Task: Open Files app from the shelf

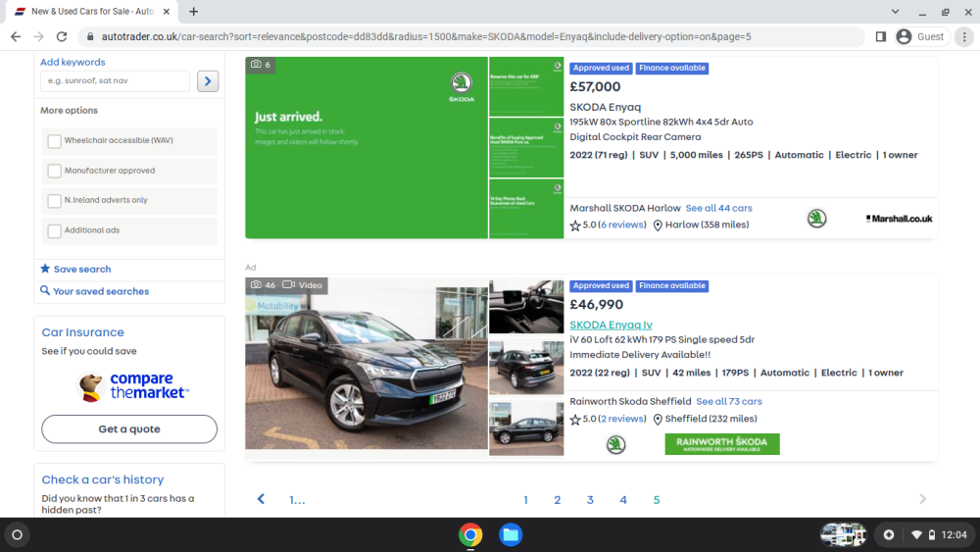Action: [510, 535]
